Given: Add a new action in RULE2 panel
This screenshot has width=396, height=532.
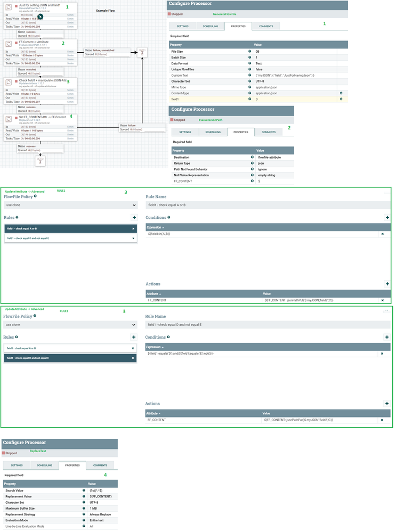Looking at the screenshot, I should [x=387, y=404].
